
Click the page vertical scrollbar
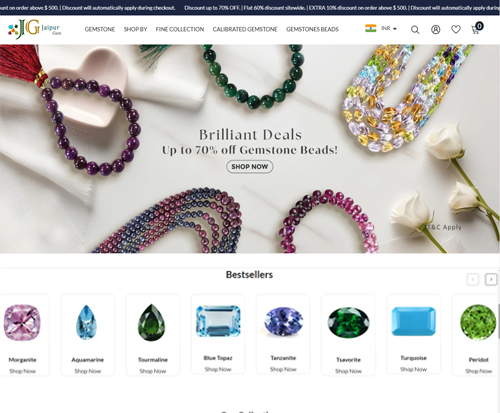[x=499, y=321]
